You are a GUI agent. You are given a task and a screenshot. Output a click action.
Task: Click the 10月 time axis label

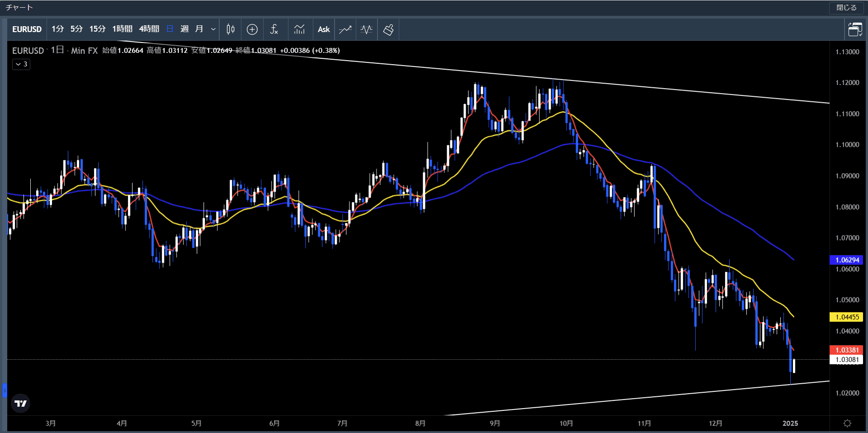pyautogui.click(x=566, y=424)
